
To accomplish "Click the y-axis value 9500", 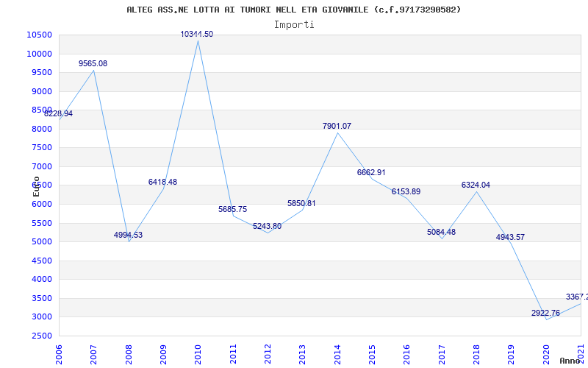I will (x=41, y=72).
